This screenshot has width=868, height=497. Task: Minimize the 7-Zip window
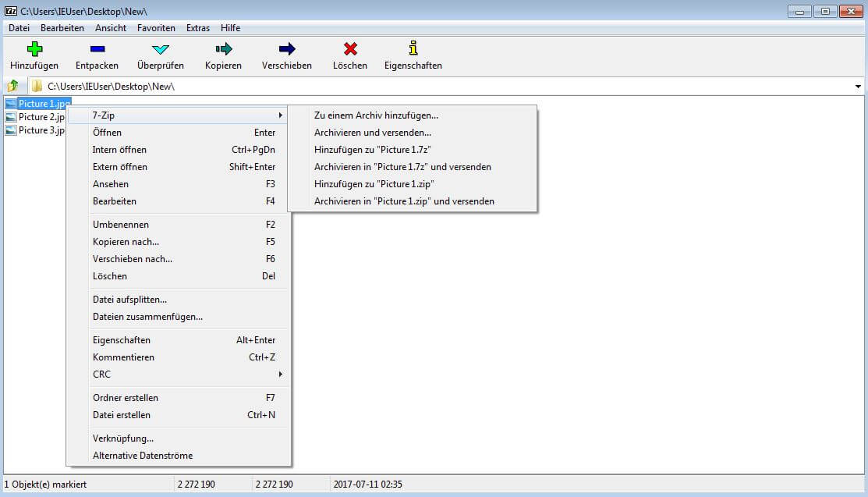click(x=799, y=11)
